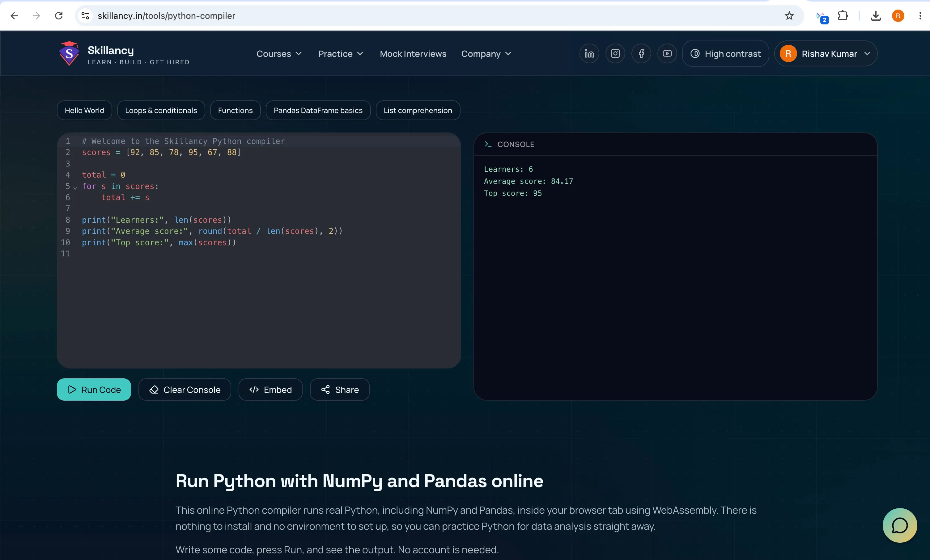Click "Top score: 95" console line
Image resolution: width=930 pixels, height=560 pixels.
click(512, 193)
